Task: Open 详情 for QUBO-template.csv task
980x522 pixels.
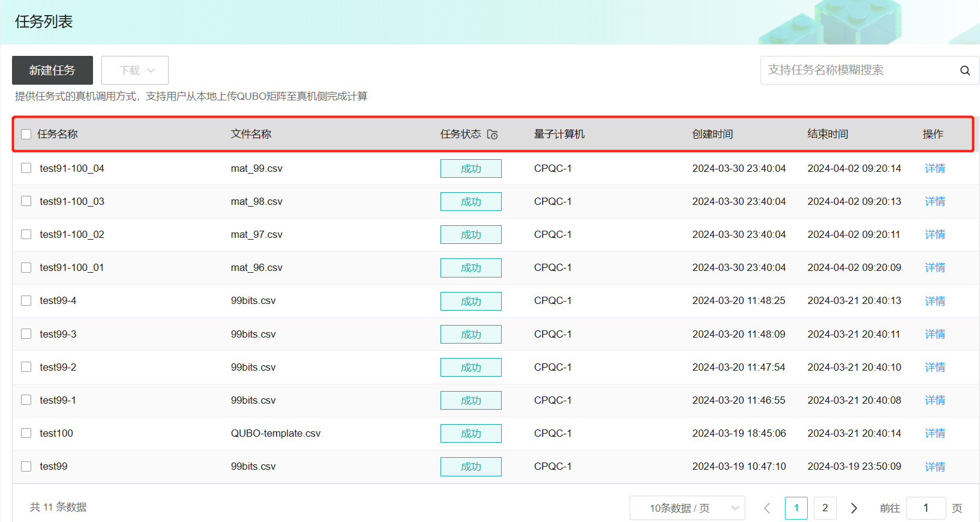Action: [934, 433]
